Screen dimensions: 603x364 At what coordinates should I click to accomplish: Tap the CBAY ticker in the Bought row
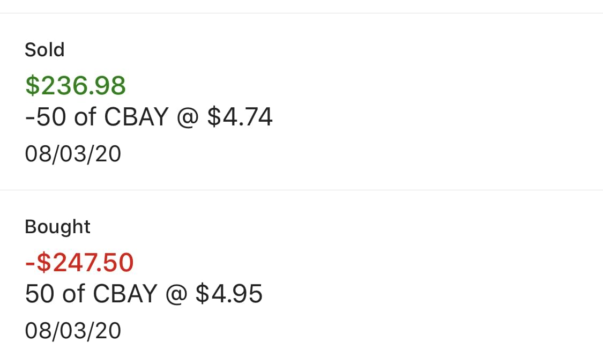click(x=125, y=294)
